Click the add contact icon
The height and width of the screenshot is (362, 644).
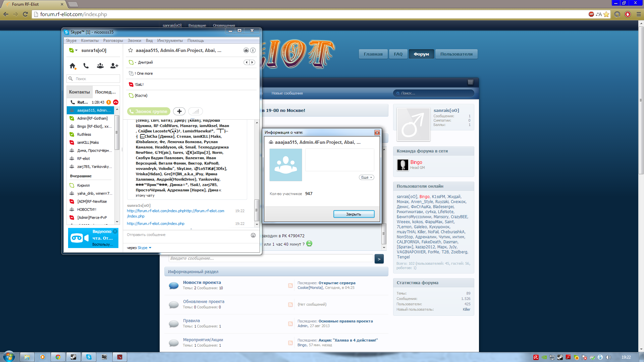click(x=114, y=66)
